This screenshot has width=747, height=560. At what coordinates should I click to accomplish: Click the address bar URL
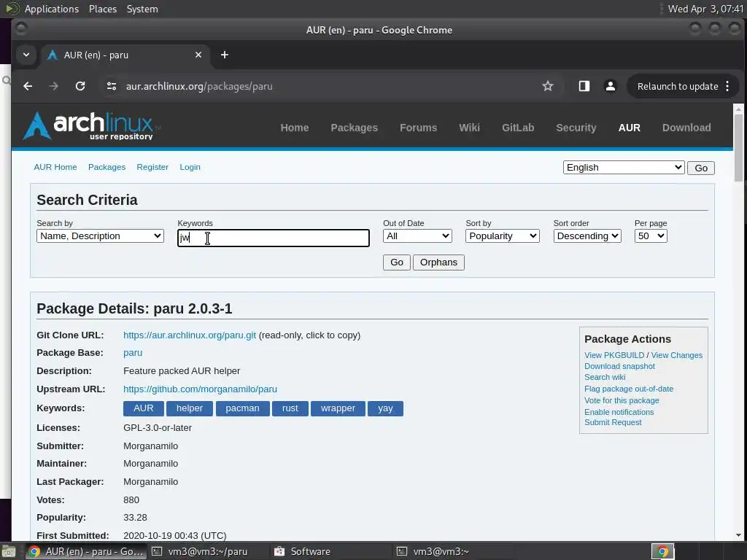199,86
